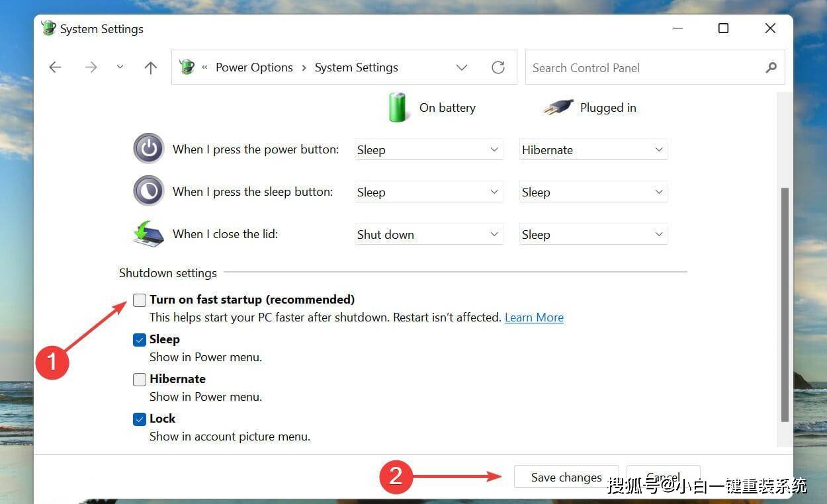The width and height of the screenshot is (827, 504).
Task: Open power button On battery dropdown
Action: click(428, 149)
